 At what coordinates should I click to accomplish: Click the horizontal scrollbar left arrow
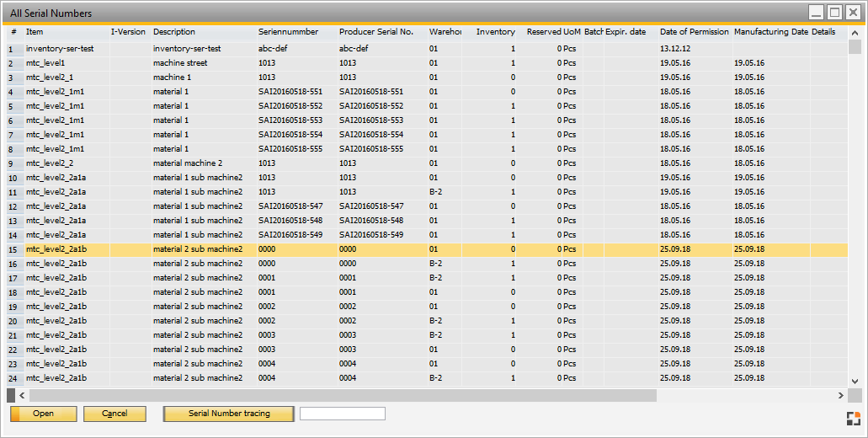click(23, 395)
